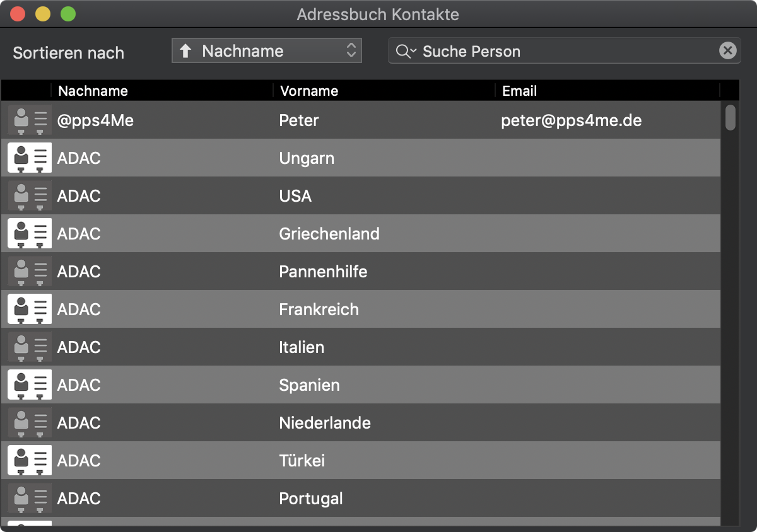Click contact card icon for ADAC Ungarn
Screen dimensions: 757x532
point(30,158)
